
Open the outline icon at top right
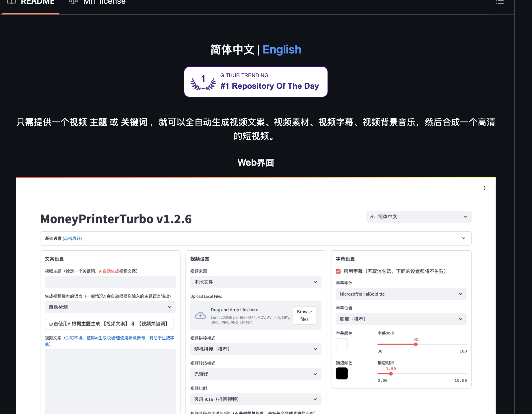tap(499, 2)
